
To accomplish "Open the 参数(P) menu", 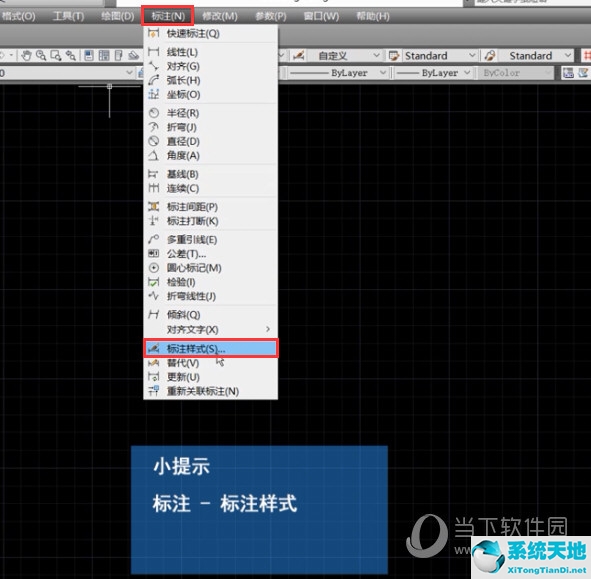I will 271,16.
